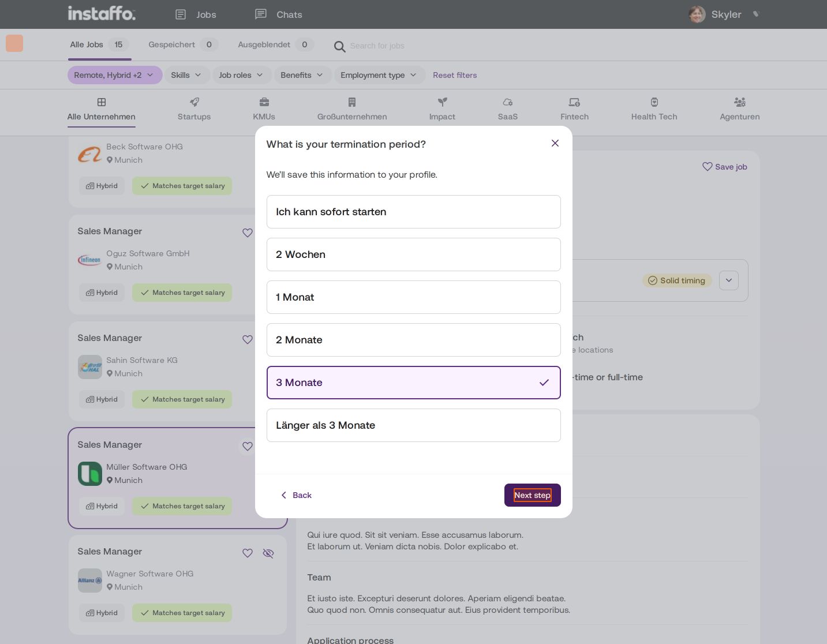Click the job search magnifier icon

(340, 46)
